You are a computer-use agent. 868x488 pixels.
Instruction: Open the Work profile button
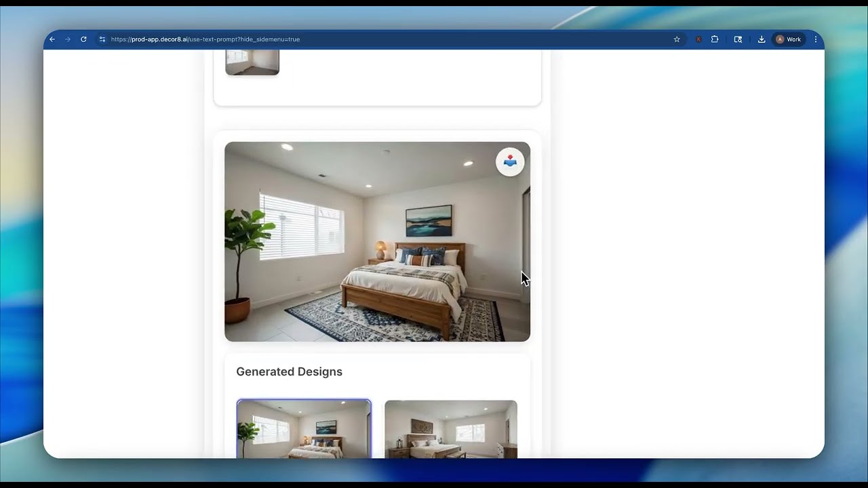point(789,39)
